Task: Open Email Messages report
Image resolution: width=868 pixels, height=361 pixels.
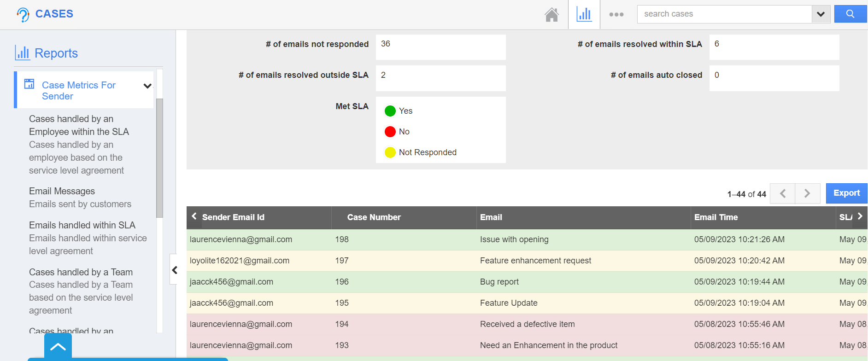Action: click(x=62, y=191)
